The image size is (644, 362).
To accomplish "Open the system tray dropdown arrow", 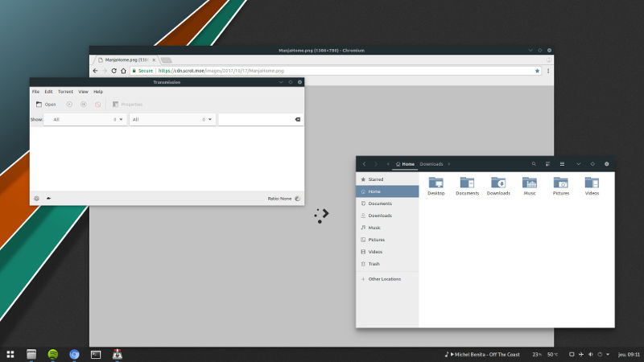I will point(608,354).
